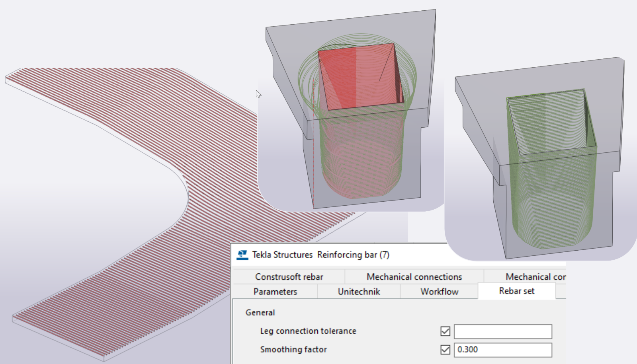Open the second Mechanical connections tab on the right
Image resolution: width=637 pixels, height=364 pixels.
point(535,277)
